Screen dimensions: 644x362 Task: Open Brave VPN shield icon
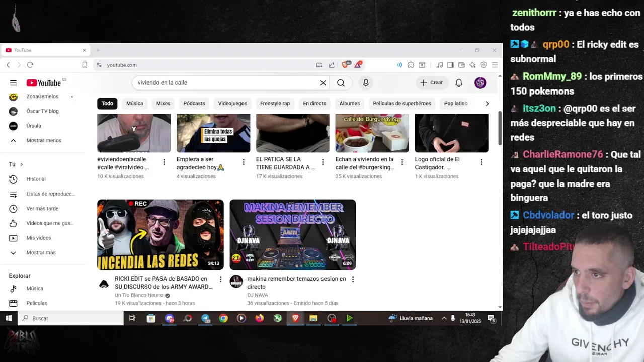tap(484, 65)
